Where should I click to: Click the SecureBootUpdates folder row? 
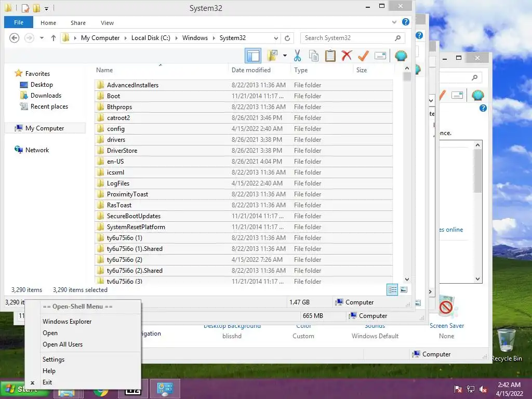(x=244, y=216)
